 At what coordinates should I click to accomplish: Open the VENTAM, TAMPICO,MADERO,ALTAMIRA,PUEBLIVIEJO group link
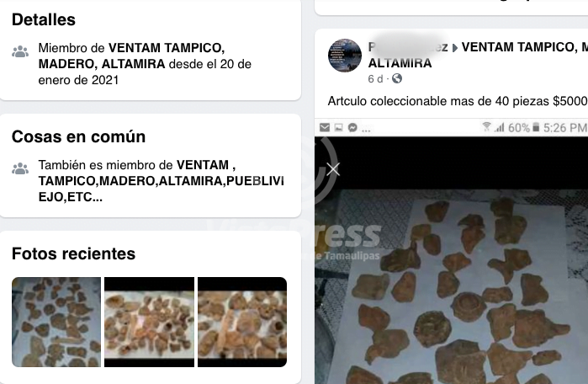[x=162, y=181]
